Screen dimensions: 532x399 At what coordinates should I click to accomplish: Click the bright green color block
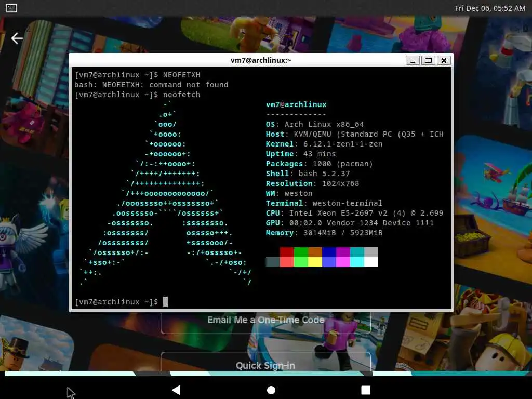click(x=301, y=262)
